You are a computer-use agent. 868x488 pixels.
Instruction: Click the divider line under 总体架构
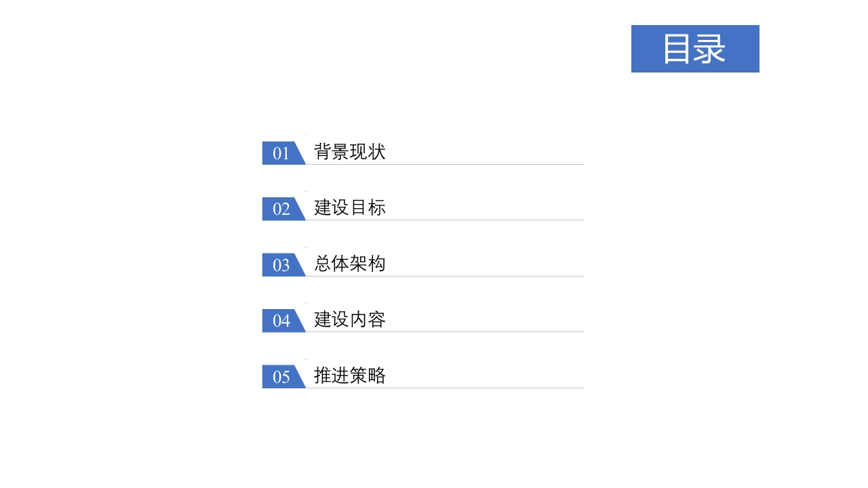(444, 276)
